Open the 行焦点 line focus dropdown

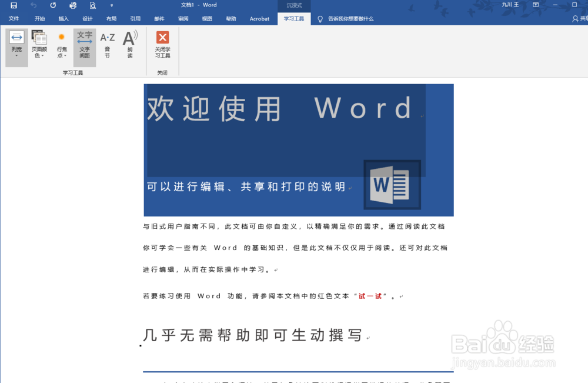(62, 45)
